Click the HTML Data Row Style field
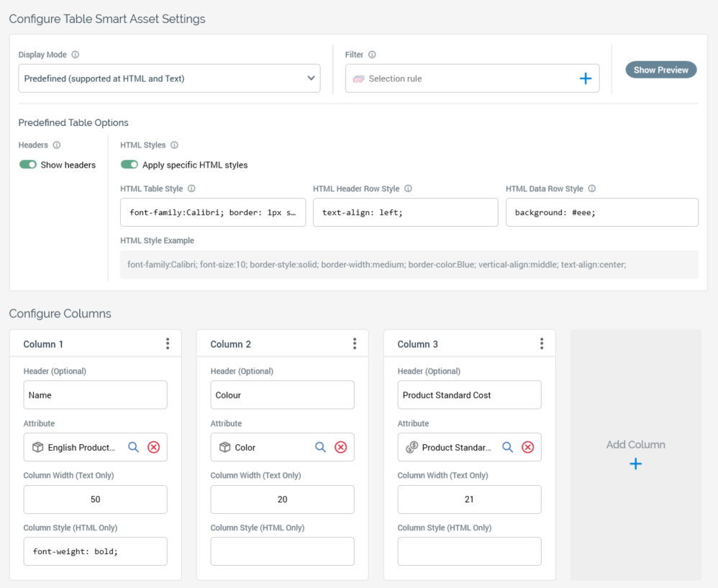Viewport: 718px width, 588px height. pyautogui.click(x=601, y=213)
